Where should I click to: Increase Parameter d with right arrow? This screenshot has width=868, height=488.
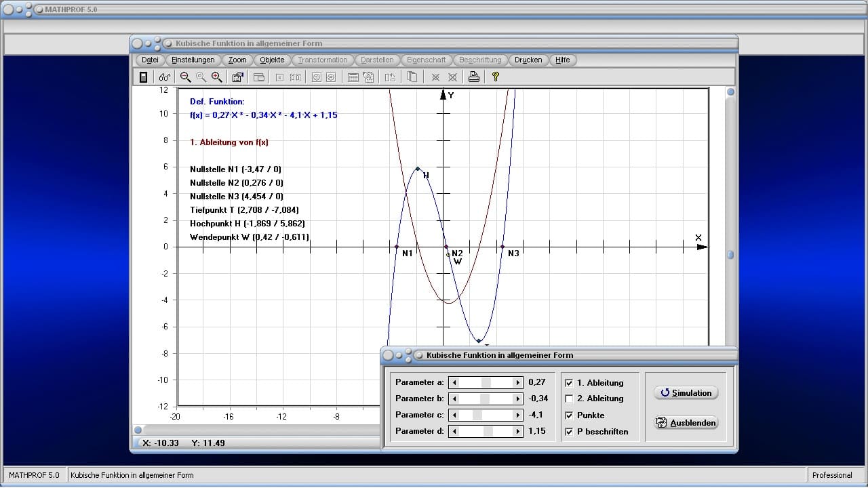click(518, 431)
